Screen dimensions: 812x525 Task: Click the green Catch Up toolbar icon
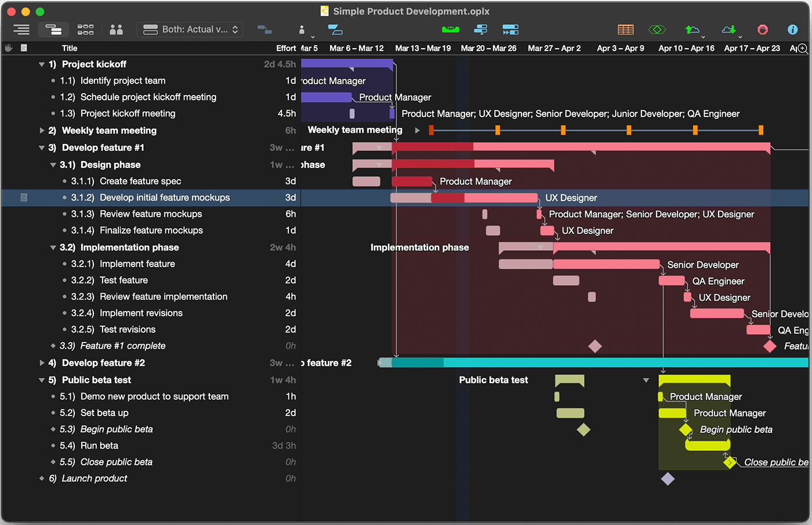(x=451, y=28)
